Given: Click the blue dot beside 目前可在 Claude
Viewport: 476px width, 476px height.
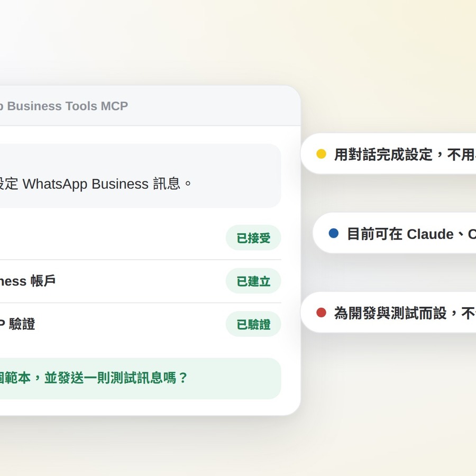Looking at the screenshot, I should [x=334, y=233].
